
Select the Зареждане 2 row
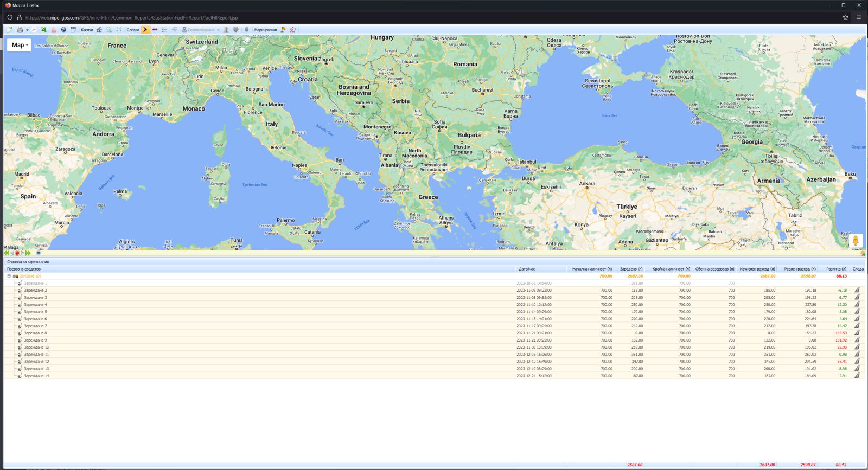coord(434,290)
